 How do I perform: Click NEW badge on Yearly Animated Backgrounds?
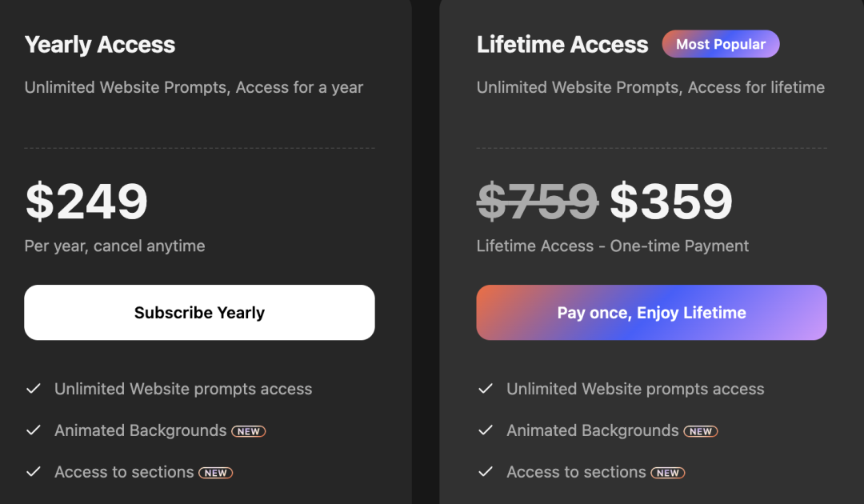point(249,431)
